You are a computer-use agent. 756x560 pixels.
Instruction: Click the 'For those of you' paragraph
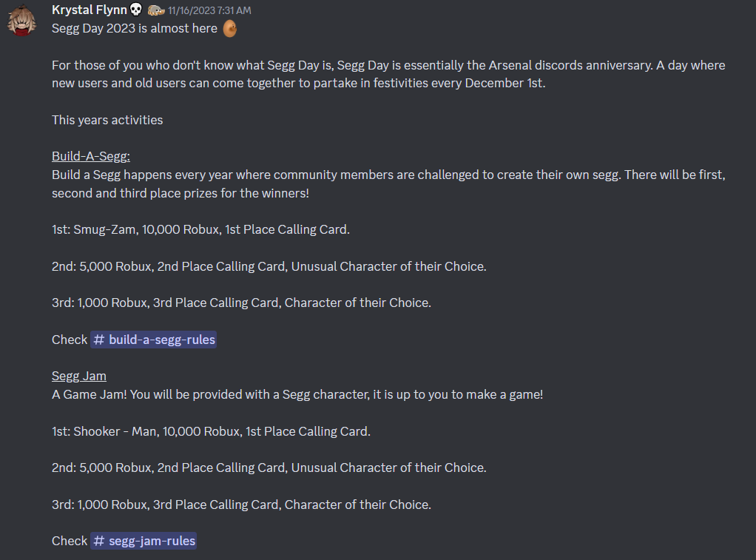(388, 74)
